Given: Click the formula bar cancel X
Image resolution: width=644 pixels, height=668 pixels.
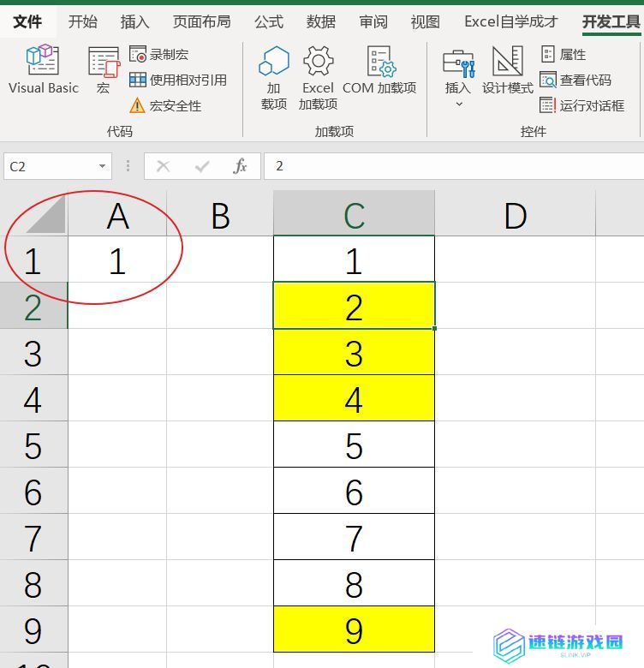Looking at the screenshot, I should click(x=163, y=166).
